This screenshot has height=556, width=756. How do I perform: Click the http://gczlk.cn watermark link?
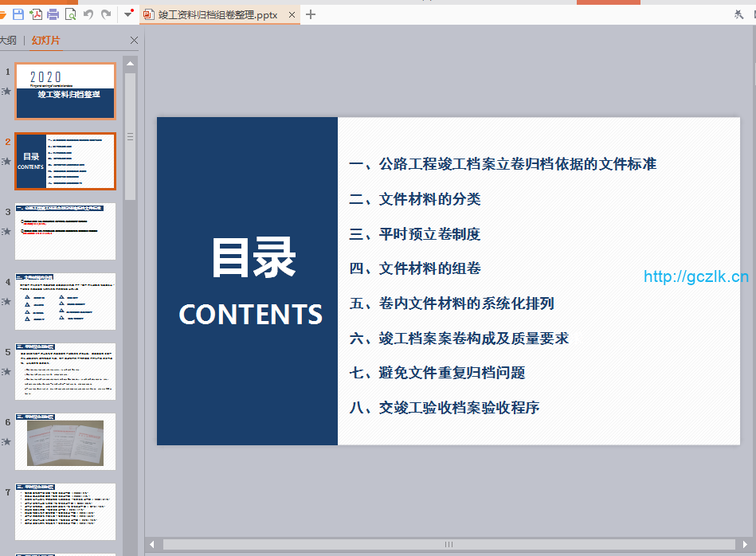[695, 277]
